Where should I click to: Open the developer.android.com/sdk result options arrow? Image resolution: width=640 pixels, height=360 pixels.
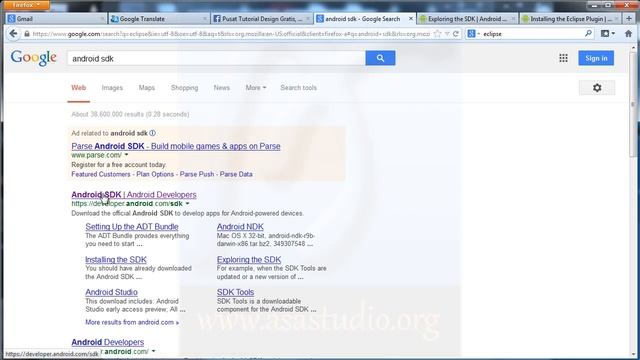point(187,204)
